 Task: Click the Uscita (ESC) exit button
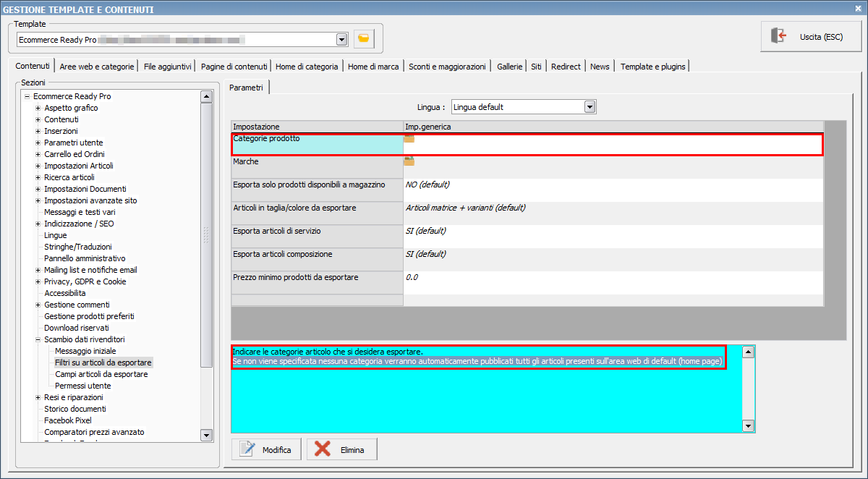tap(811, 36)
